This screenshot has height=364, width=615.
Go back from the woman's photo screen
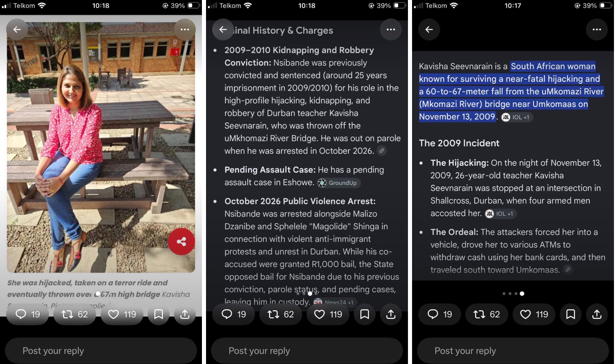coord(17,30)
